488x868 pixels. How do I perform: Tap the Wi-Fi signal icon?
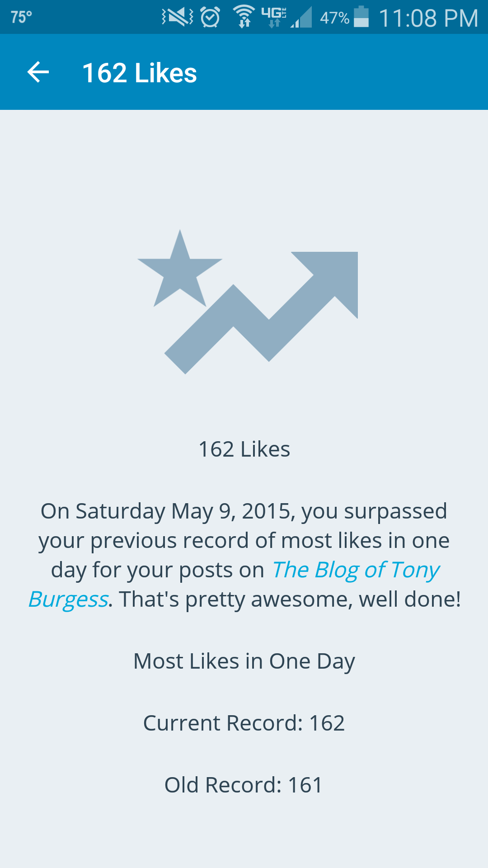(244, 17)
